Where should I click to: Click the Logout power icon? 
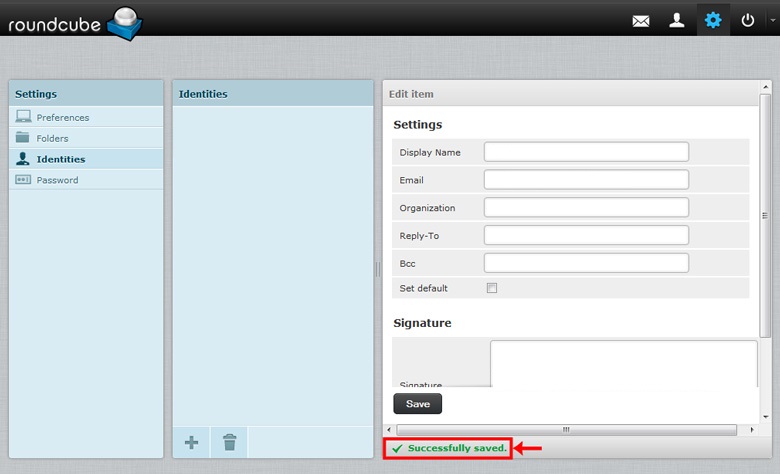[x=748, y=20]
